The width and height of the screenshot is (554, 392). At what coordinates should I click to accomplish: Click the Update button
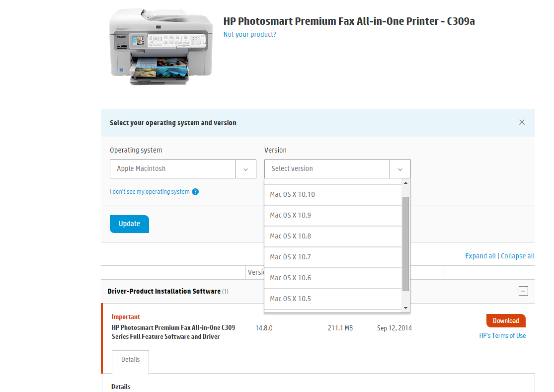click(129, 224)
